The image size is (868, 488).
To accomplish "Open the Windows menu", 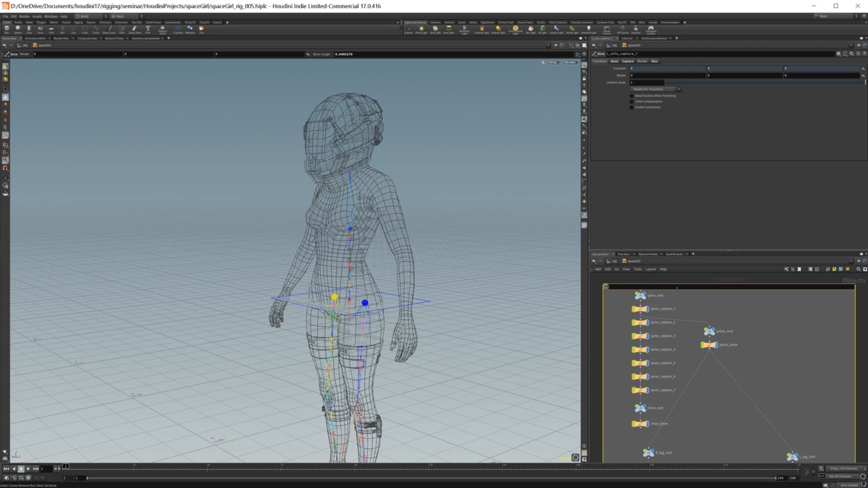I will click(x=51, y=16).
